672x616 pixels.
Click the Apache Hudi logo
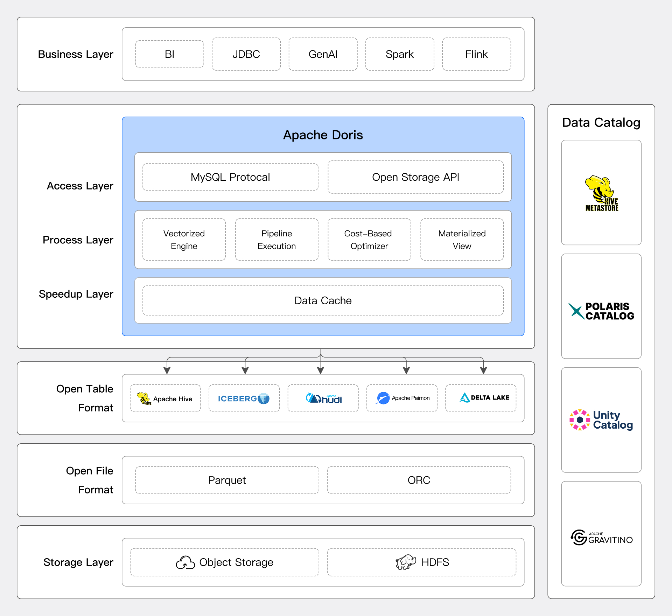tap(323, 399)
